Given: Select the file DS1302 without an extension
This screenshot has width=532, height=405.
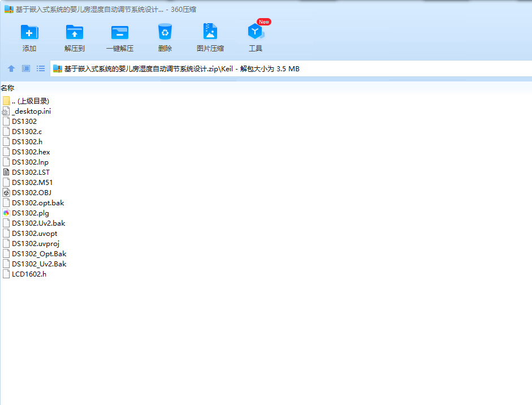Looking at the screenshot, I should [24, 121].
